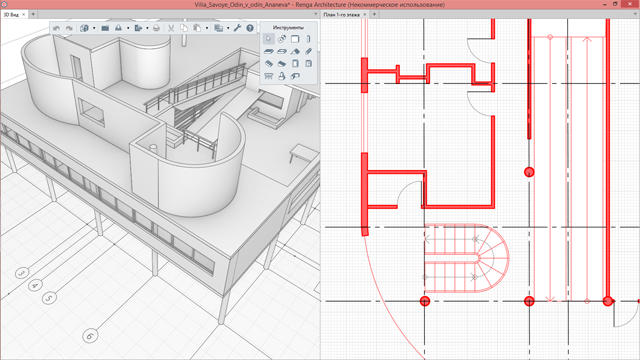Image resolution: width=640 pixels, height=360 pixels.
Task: Select the Beam tool
Action: [309, 51]
